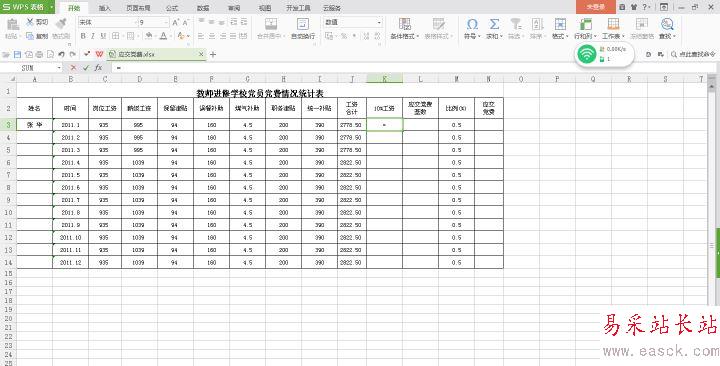Open WPS application menu arrow
Screen dimensions: 720x366
[51, 7]
